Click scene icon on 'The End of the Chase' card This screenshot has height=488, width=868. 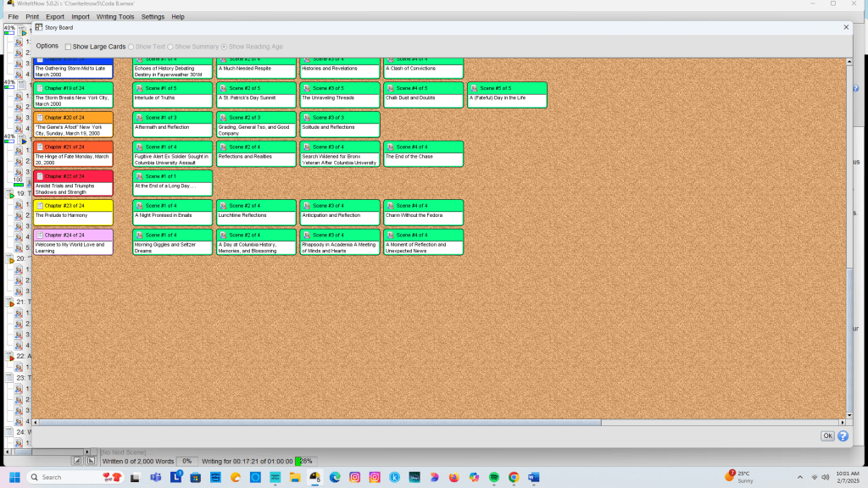coord(391,147)
